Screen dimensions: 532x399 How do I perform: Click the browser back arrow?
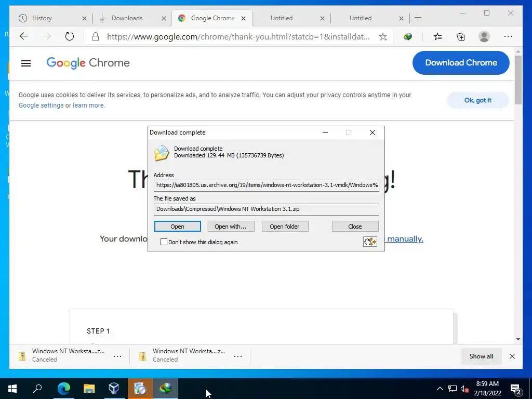(24, 36)
